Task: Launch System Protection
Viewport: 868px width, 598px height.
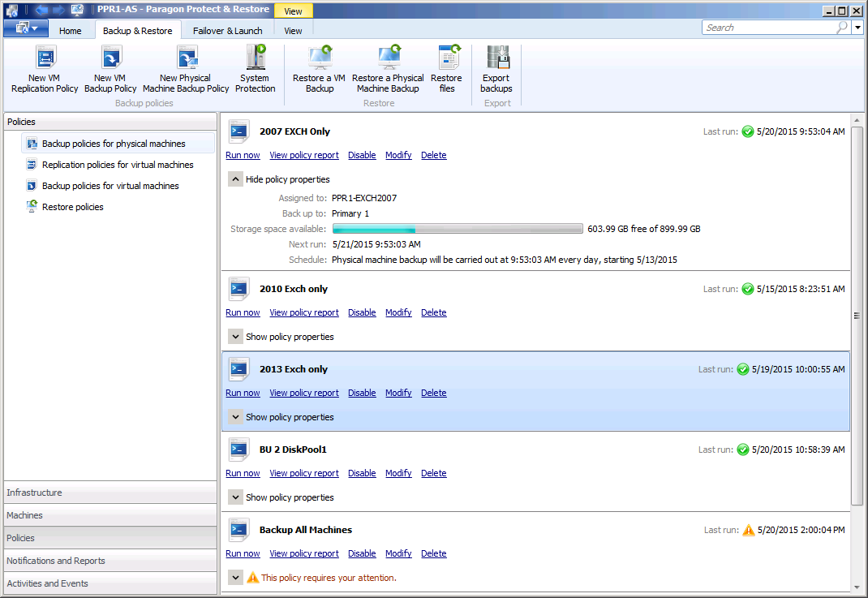Action: point(256,70)
